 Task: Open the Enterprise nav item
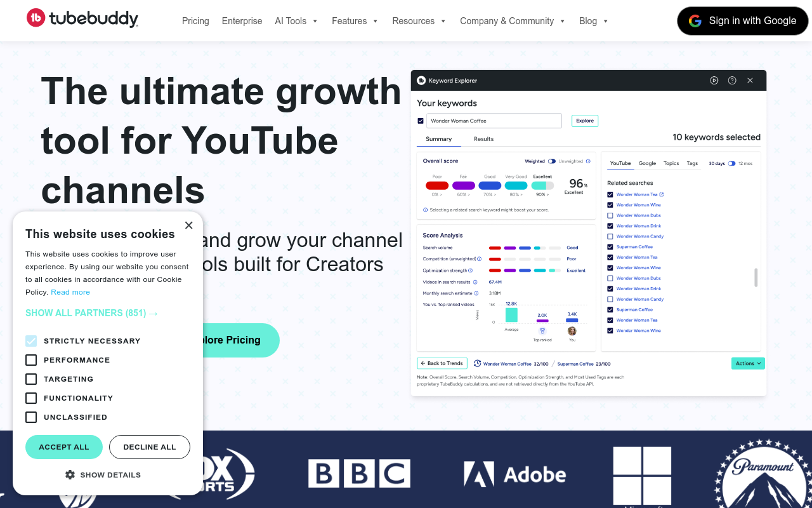pos(242,21)
